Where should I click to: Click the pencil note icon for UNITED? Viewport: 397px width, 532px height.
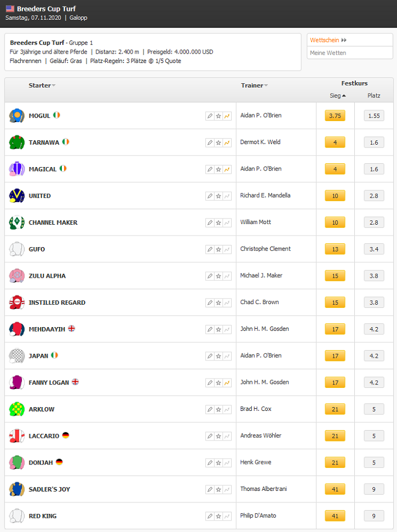210,196
